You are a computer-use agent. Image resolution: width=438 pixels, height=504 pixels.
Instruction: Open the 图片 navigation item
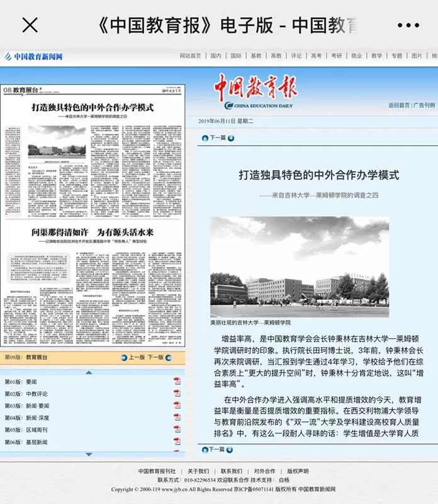click(x=417, y=55)
